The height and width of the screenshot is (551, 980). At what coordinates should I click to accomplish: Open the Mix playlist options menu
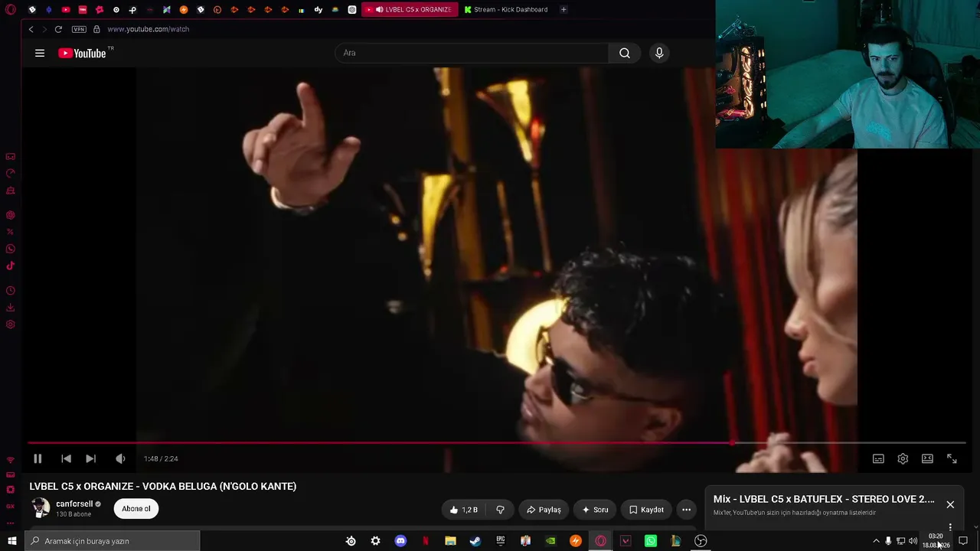950,527
